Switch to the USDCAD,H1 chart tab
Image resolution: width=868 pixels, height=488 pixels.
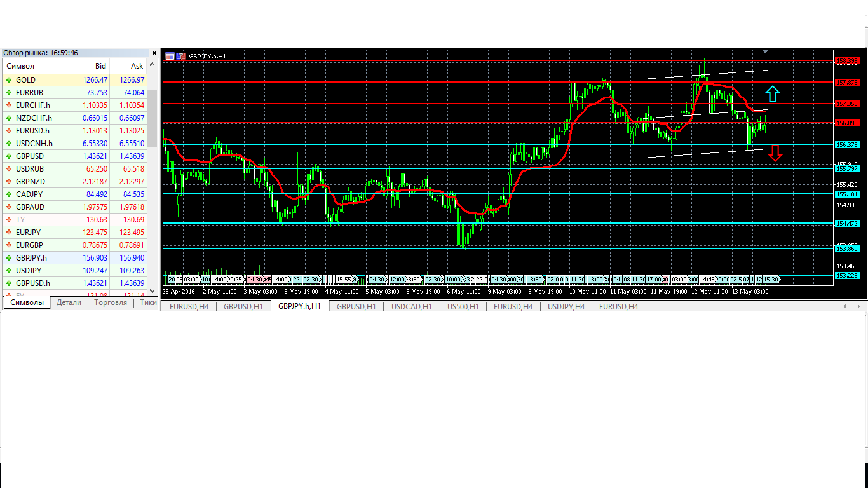tap(412, 306)
